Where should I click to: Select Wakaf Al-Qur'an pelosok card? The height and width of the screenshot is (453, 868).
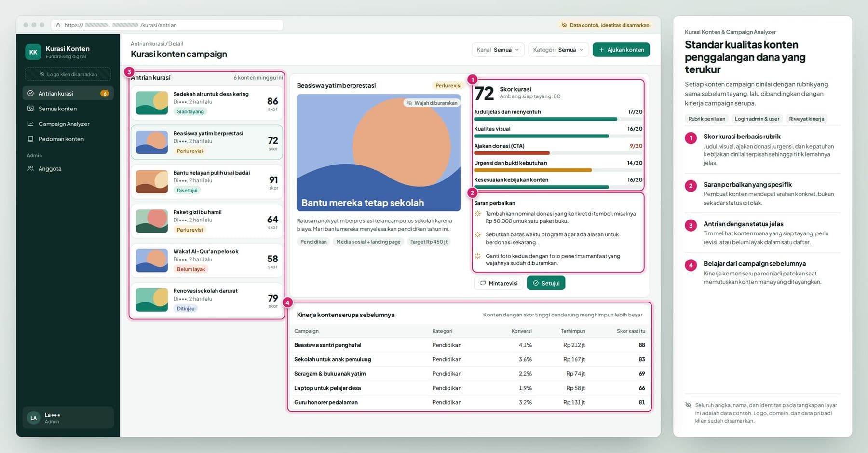tap(207, 261)
